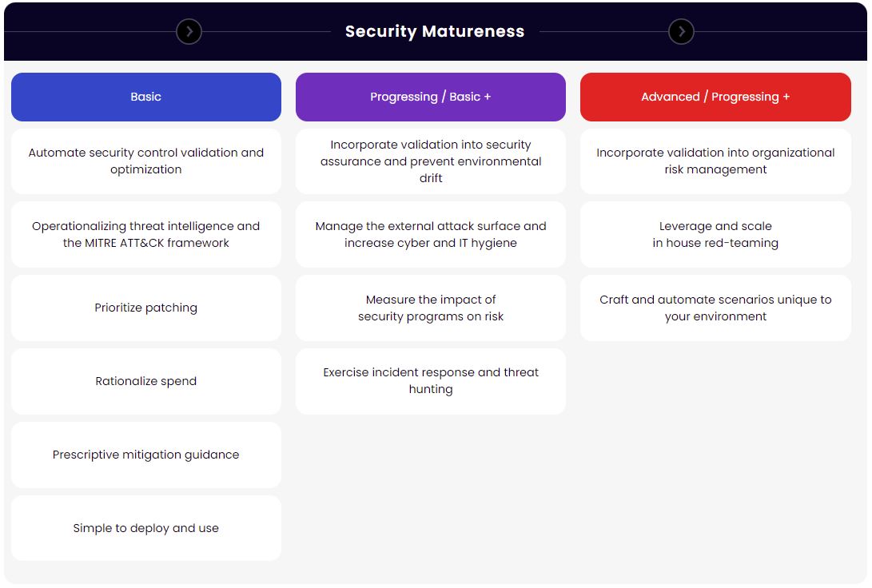Select Manage the external attack surface card
Screen dimensions: 872x588
click(431, 235)
